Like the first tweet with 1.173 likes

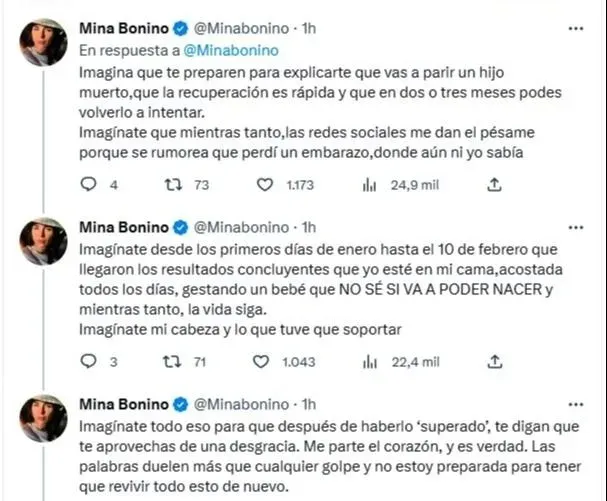click(265, 184)
